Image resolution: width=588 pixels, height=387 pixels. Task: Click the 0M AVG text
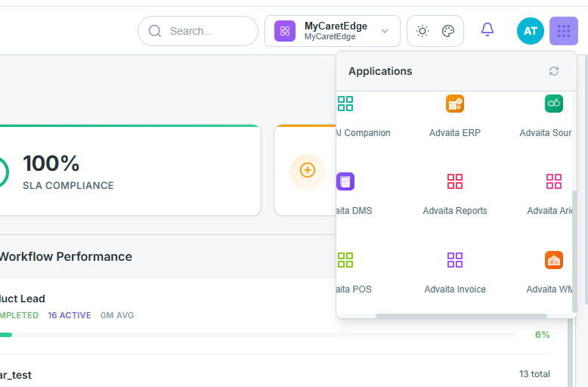(117, 315)
